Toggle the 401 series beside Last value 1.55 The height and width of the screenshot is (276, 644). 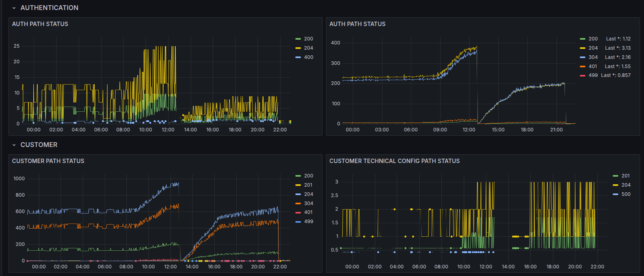point(593,66)
